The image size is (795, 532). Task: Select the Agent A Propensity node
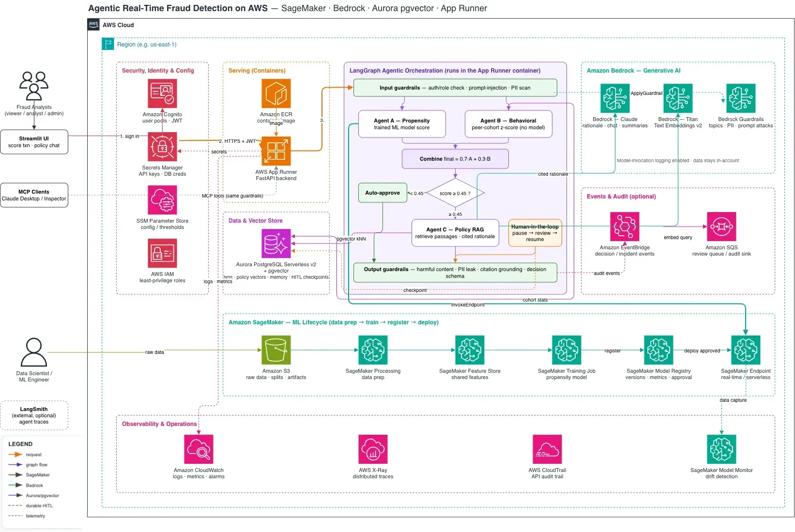point(402,124)
